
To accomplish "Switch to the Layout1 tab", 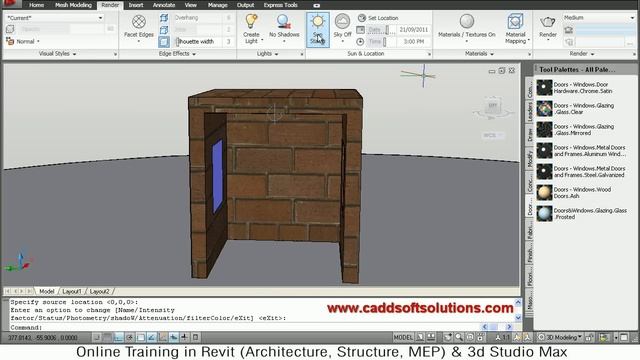I will pyautogui.click(x=72, y=291).
